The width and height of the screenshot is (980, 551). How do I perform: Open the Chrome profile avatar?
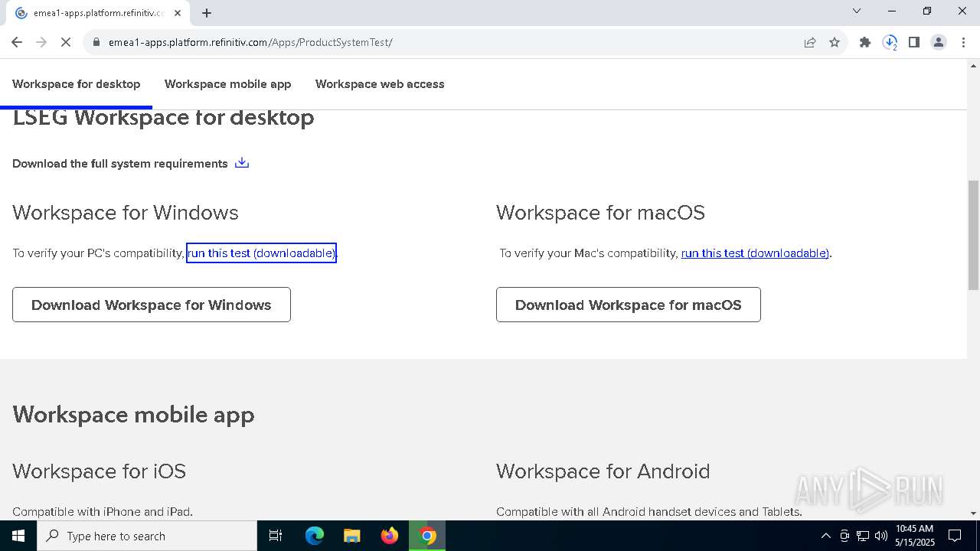click(939, 42)
